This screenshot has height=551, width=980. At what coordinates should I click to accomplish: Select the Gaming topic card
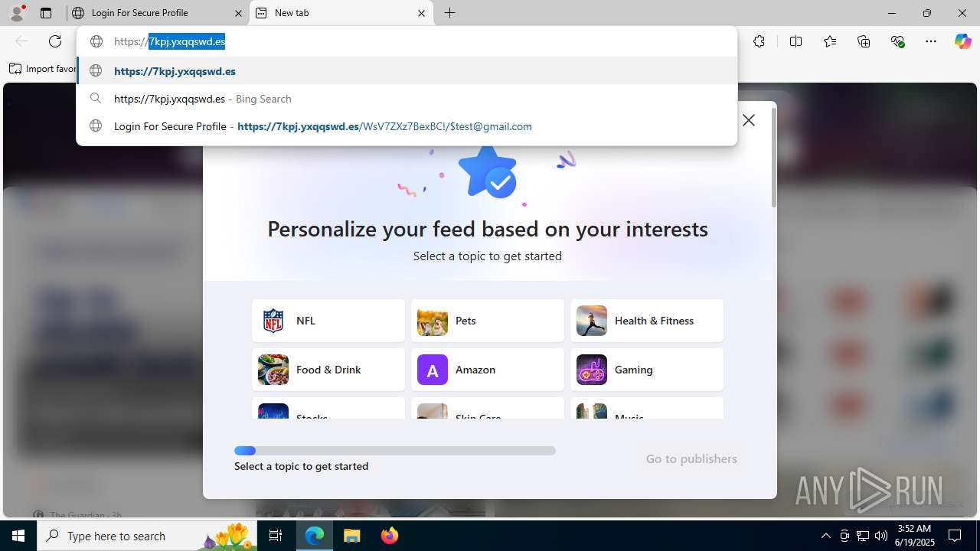pos(647,370)
